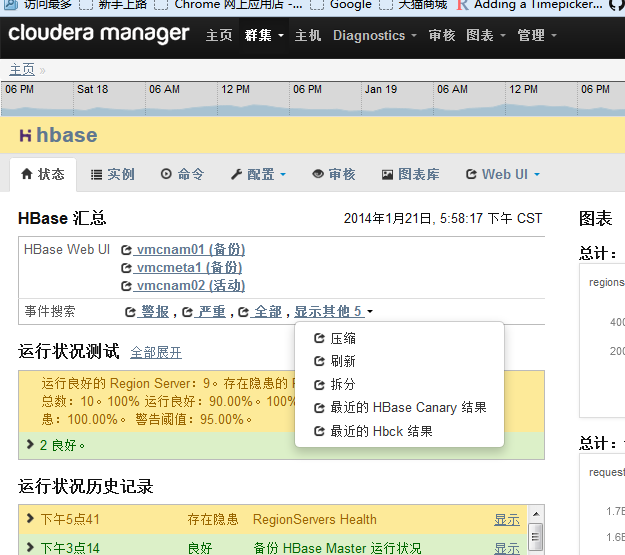Toggle the 显示其他 5 dropdown
Viewport: 625px width, 555px height.
coord(334,311)
